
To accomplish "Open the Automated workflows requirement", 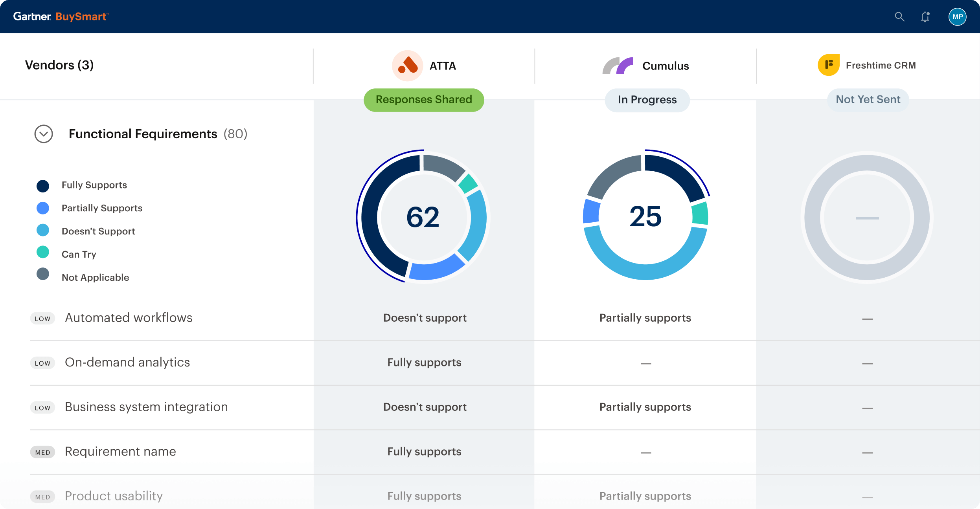I will pyautogui.click(x=129, y=317).
